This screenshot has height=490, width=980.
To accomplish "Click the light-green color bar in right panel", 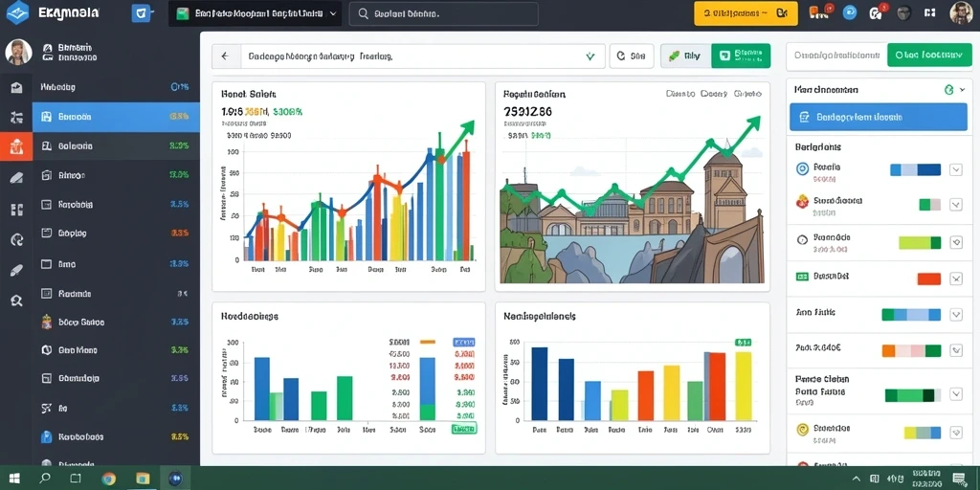I will coord(920,242).
